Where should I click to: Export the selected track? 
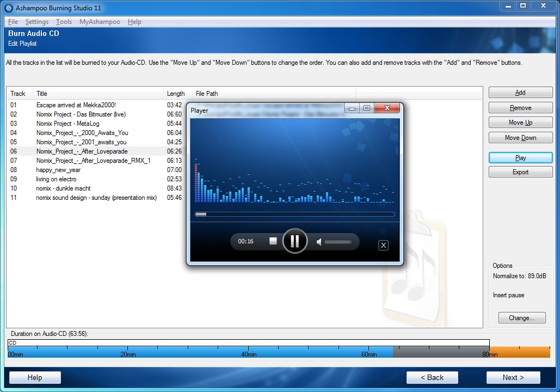[x=520, y=172]
